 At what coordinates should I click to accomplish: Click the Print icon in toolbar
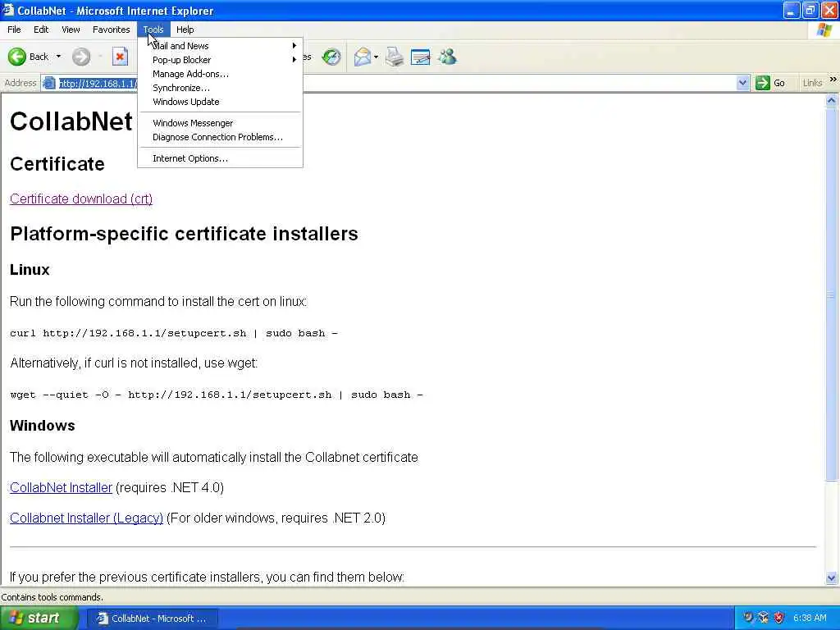(x=395, y=57)
